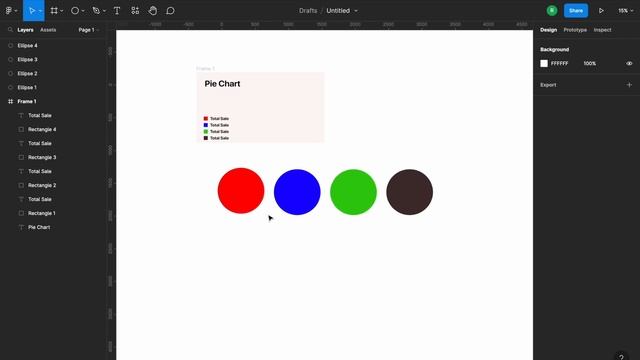Screen dimensions: 640x360
Task: Select the Ellipse shape tool
Action: click(x=75, y=11)
